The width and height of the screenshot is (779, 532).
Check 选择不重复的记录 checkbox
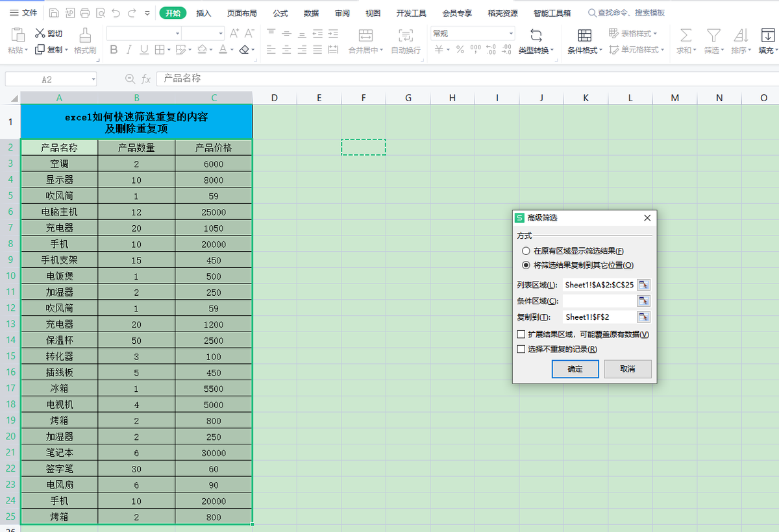point(521,349)
